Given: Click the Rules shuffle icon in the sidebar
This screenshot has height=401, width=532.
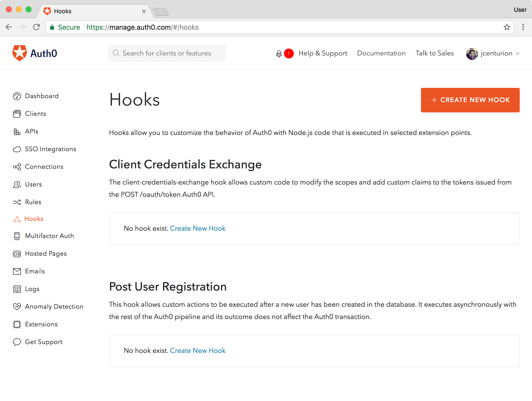Looking at the screenshot, I should (17, 202).
